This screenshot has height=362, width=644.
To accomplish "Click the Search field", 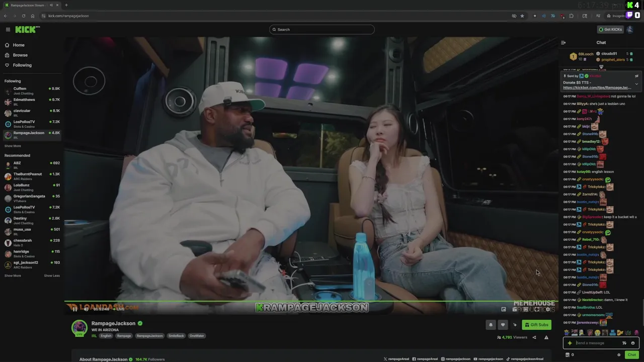I will 322,30.
